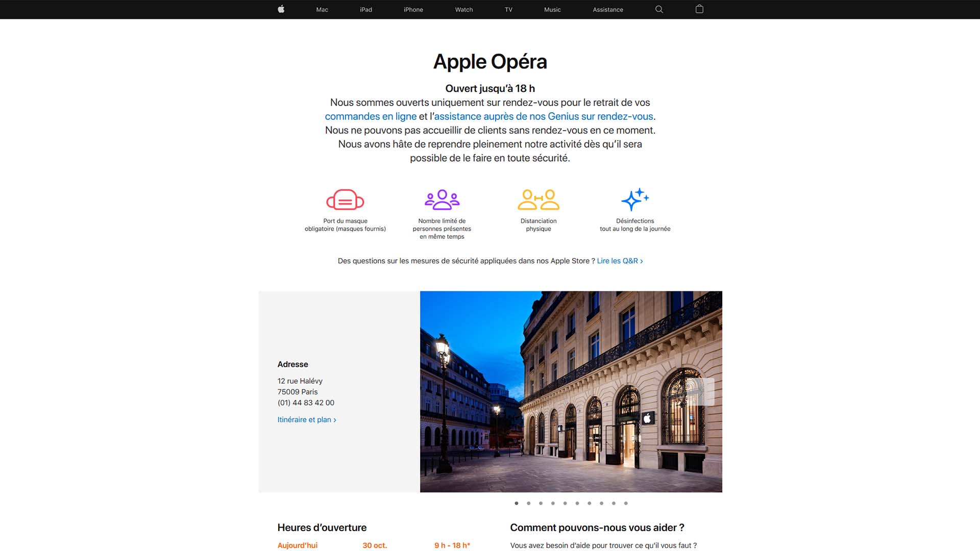Viewport: 980px width, 551px height.
Task: Click the red face mask icon
Action: (x=345, y=199)
